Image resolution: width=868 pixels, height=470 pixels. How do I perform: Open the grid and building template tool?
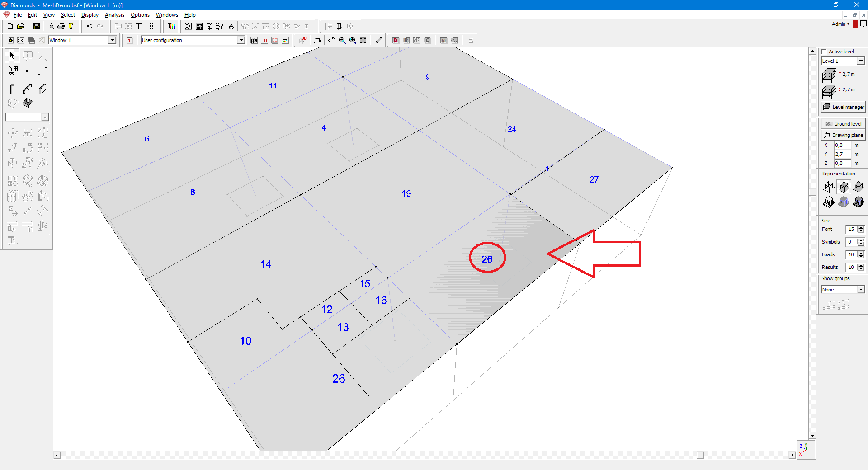[12, 71]
